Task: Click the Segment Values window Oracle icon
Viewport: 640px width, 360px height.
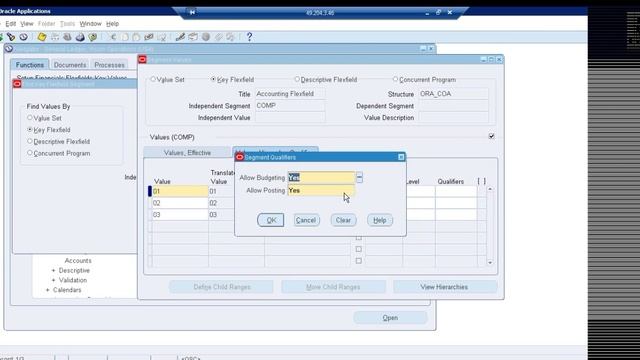Action: (142, 60)
